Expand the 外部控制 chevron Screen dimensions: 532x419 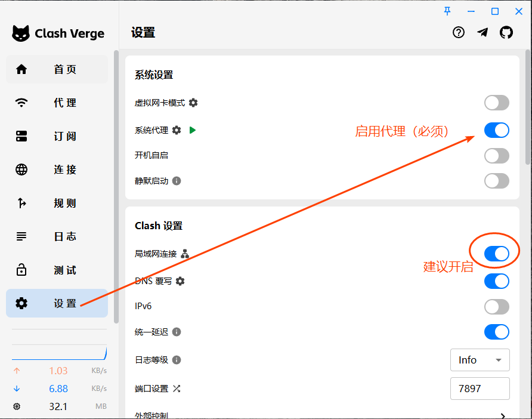[503, 415]
